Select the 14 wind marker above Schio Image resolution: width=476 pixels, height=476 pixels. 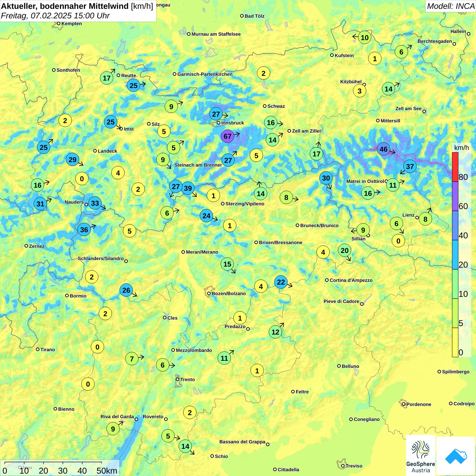185,446
